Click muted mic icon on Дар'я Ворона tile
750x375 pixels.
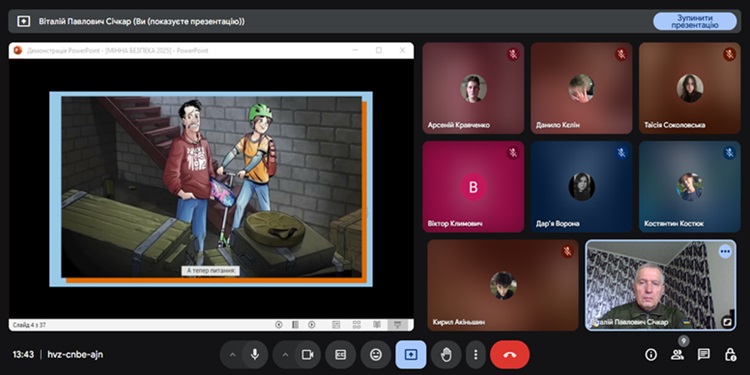click(621, 153)
